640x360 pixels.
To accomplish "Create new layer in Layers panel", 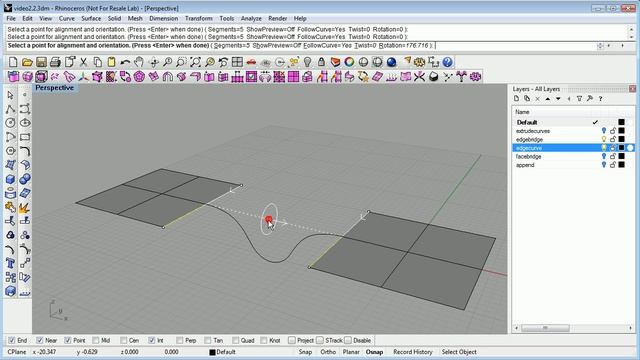I will click(516, 99).
